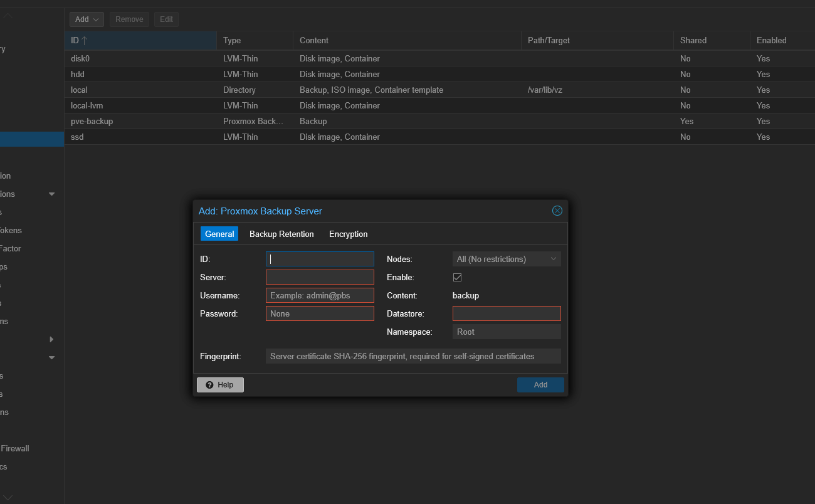Click the Help button with question icon

pos(220,385)
